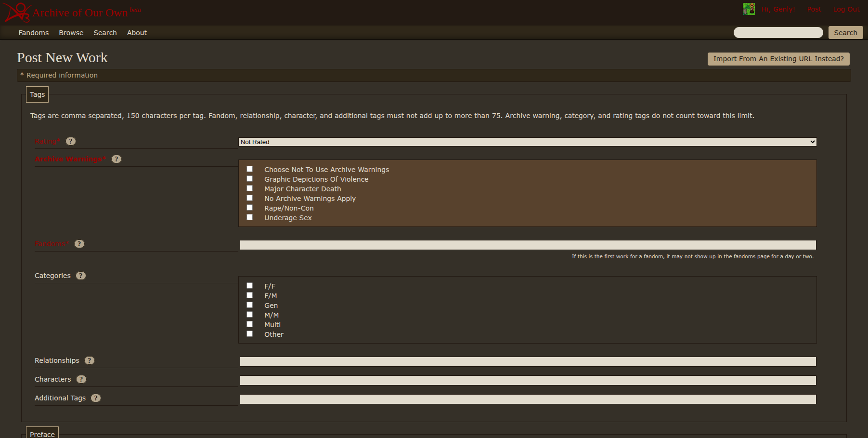Open the Rating help question mark
868x438 pixels.
click(x=71, y=141)
